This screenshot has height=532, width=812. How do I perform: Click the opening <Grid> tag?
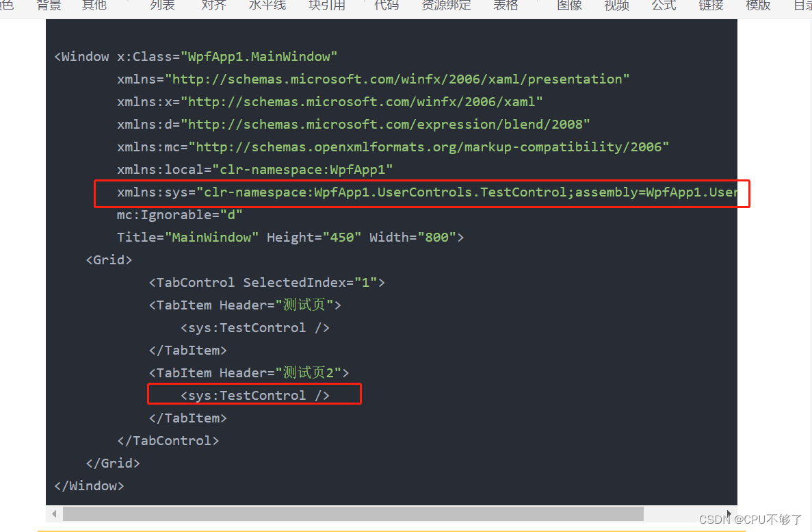[x=109, y=259]
